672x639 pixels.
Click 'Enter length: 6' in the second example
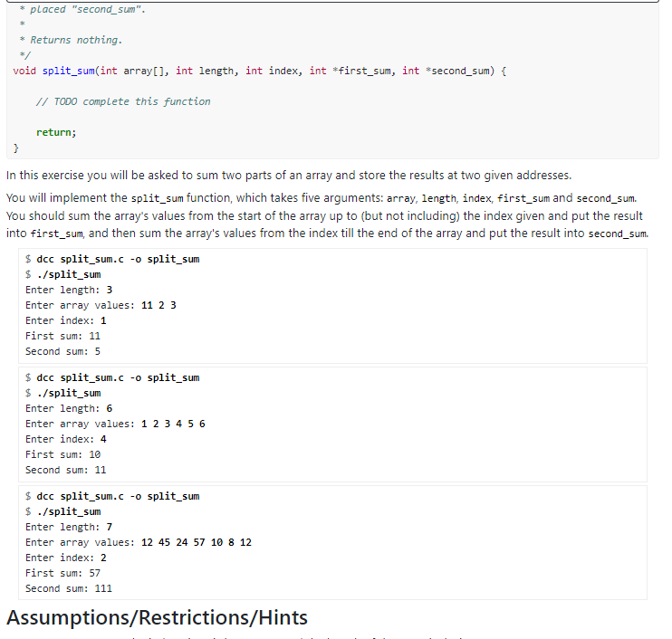click(69, 408)
